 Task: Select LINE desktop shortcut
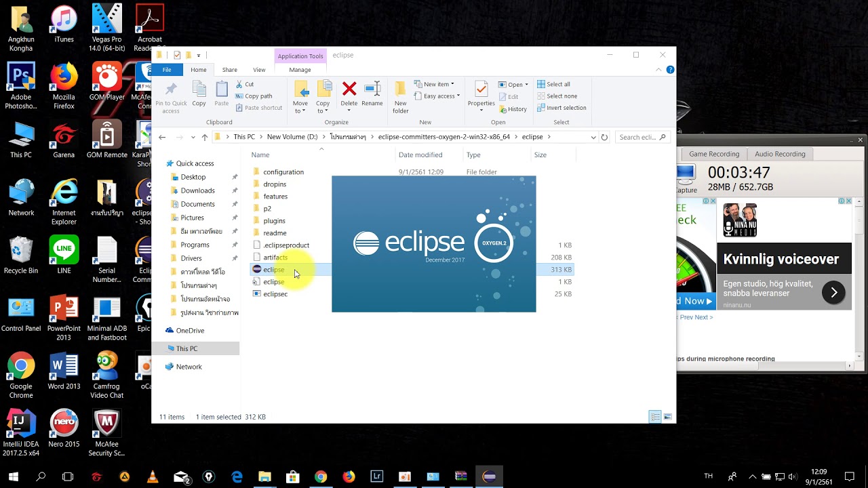64,255
